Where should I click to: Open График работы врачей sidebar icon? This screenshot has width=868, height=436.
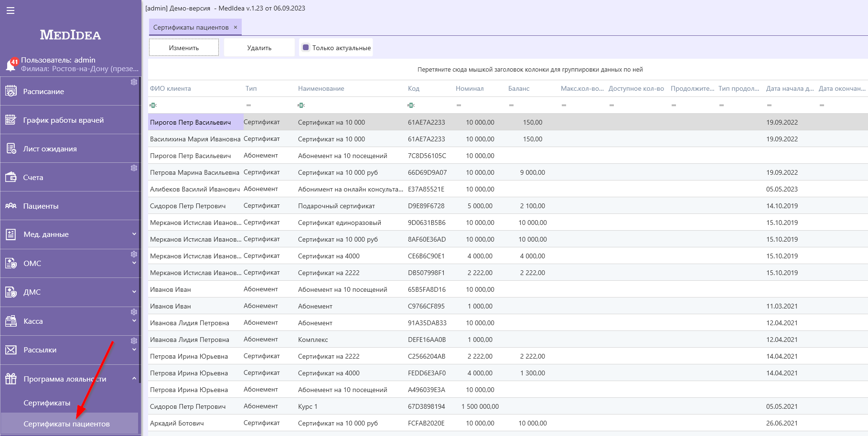click(x=11, y=120)
